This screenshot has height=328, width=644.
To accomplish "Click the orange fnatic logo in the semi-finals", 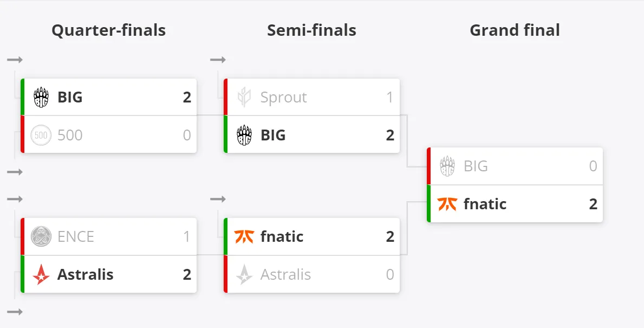I will click(244, 236).
